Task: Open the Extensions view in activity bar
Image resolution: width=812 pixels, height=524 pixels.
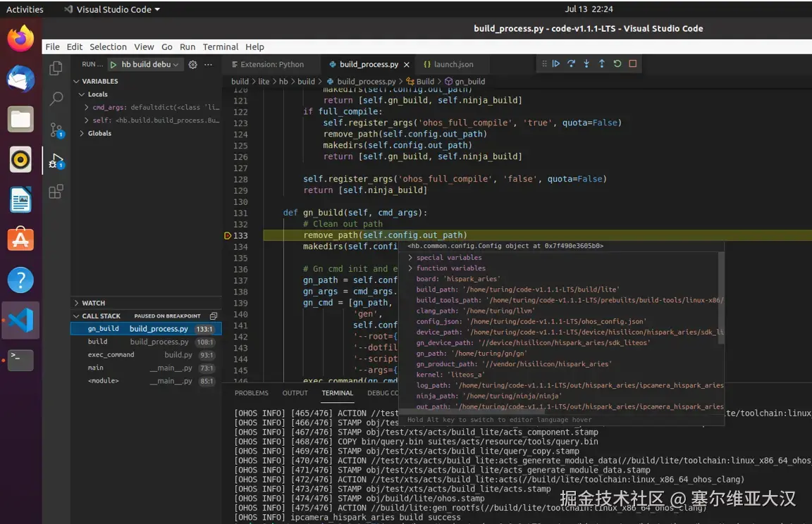Action: point(56,192)
